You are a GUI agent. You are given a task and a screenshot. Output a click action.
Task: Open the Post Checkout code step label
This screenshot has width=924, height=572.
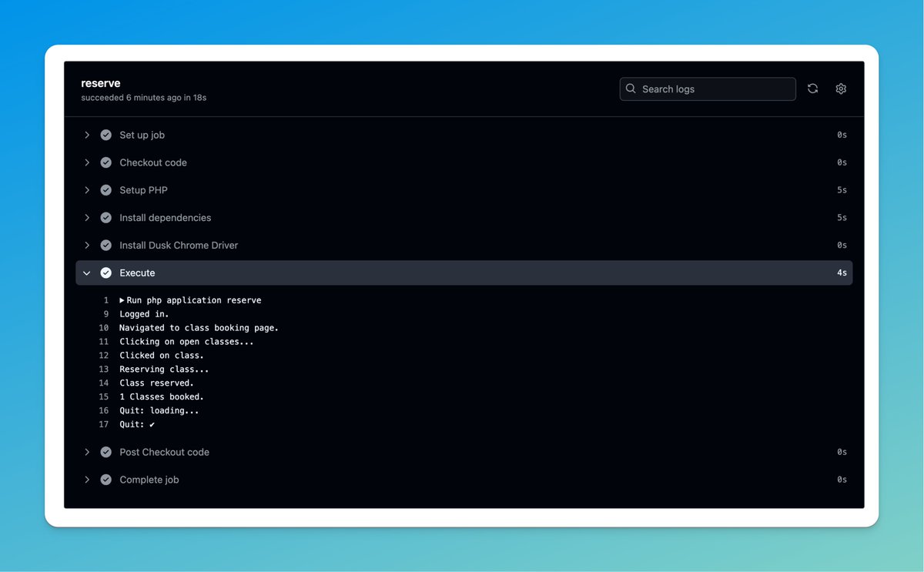165,452
